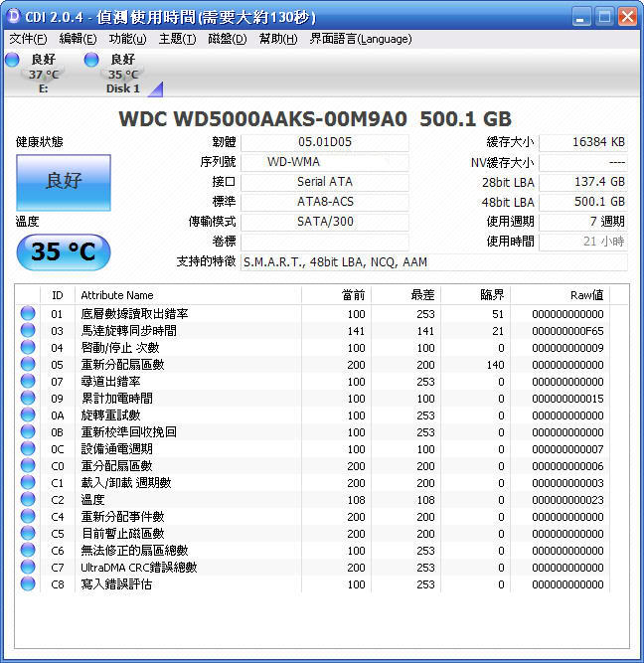Click the empty 卷標 volume label field

point(325,242)
